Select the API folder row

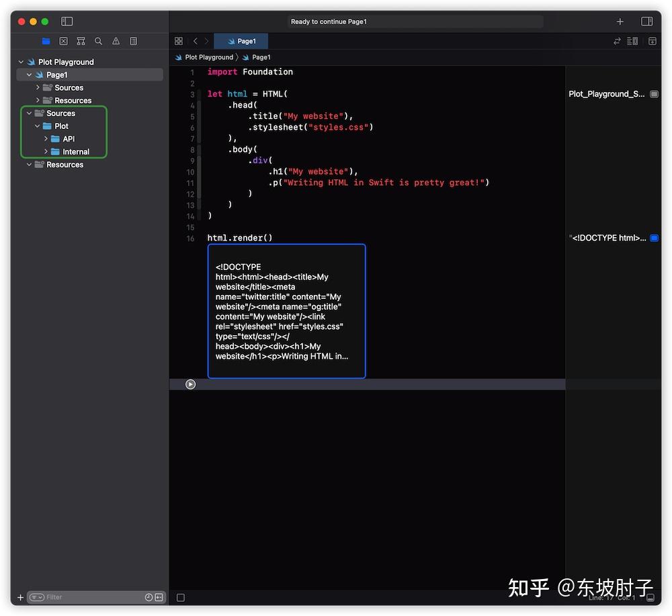tap(89, 139)
